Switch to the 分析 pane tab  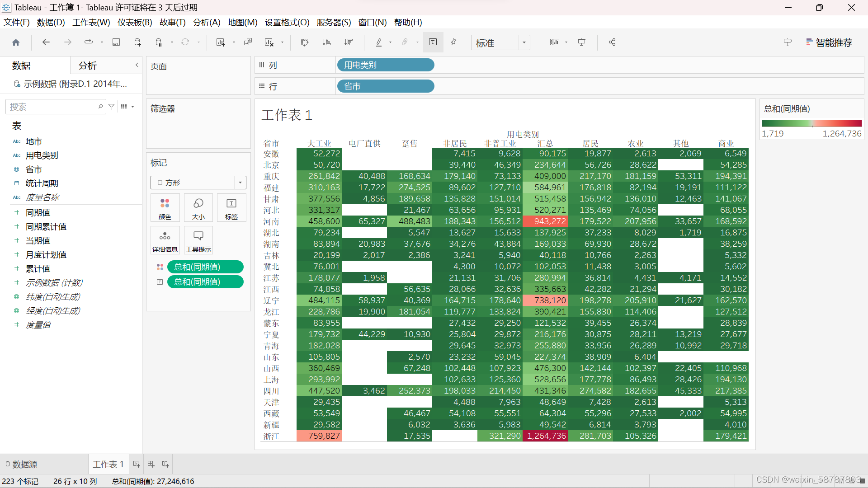coord(88,66)
